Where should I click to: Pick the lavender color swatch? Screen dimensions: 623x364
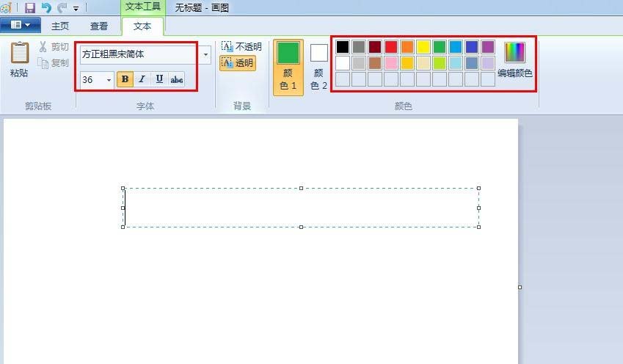tap(488, 63)
